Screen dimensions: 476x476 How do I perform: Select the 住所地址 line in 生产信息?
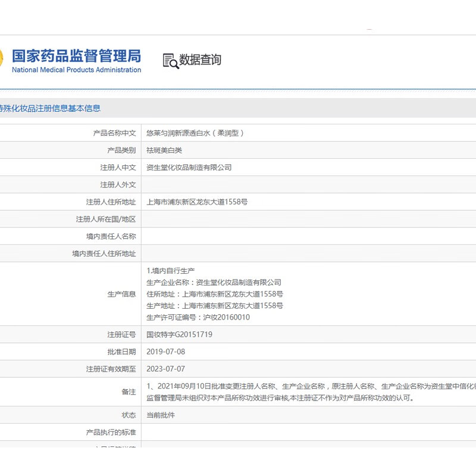tap(215, 294)
